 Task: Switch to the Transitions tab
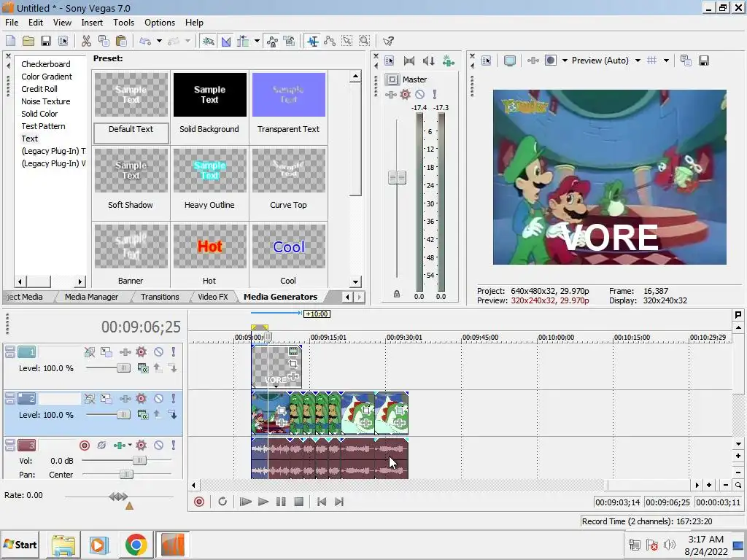coord(160,297)
